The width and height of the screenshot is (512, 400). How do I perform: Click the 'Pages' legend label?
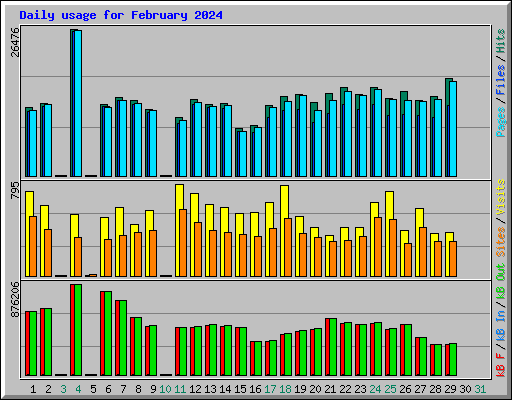[x=501, y=122]
